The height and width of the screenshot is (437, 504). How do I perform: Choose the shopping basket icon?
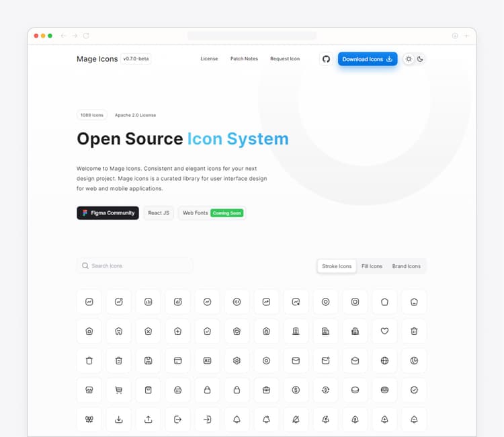coord(178,390)
